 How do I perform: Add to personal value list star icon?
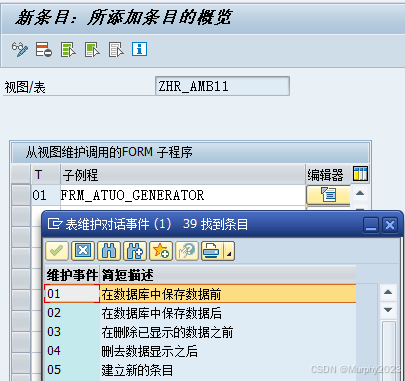[x=161, y=251]
